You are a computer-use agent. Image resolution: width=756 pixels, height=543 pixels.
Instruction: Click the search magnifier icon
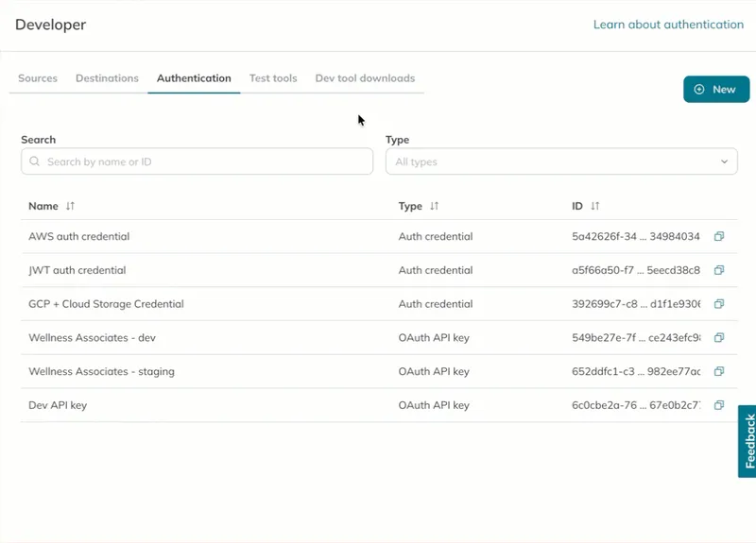pos(34,161)
